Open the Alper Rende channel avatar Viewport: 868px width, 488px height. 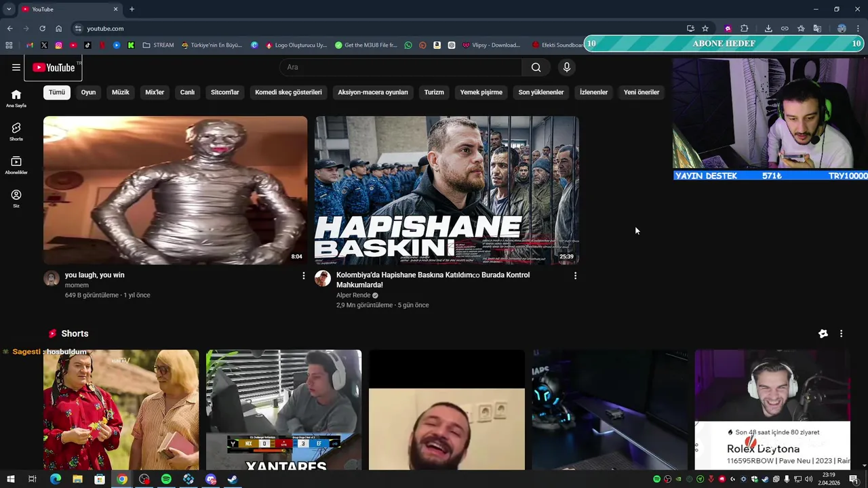(323, 279)
